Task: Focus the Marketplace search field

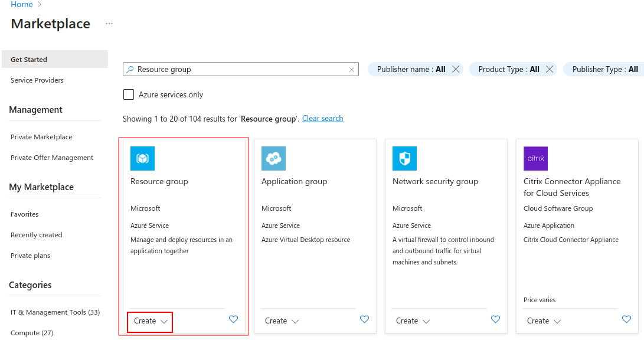Action: (x=241, y=70)
